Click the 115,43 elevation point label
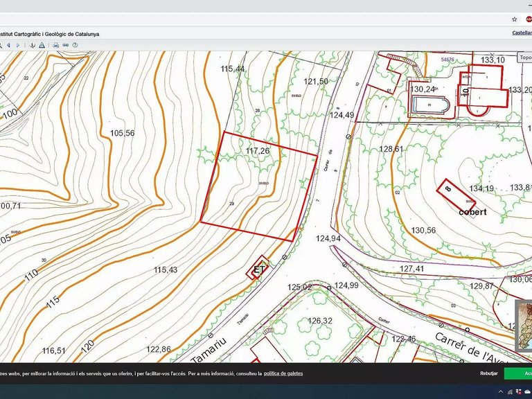 click(x=166, y=269)
